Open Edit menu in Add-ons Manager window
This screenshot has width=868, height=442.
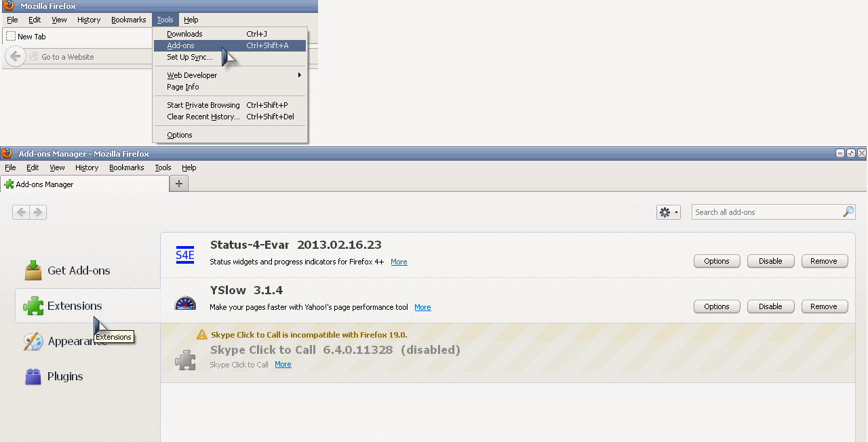click(x=33, y=167)
